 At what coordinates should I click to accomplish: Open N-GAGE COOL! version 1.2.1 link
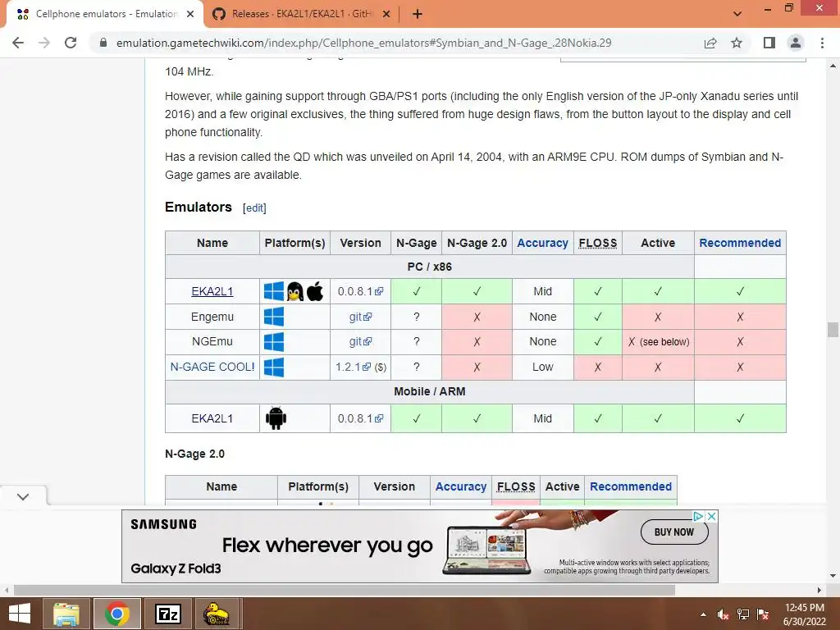[353, 367]
